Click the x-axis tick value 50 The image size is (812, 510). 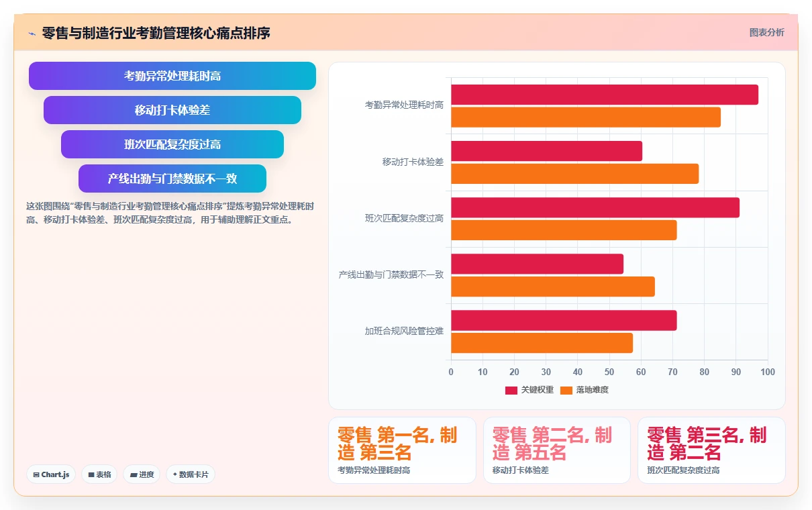(x=609, y=372)
